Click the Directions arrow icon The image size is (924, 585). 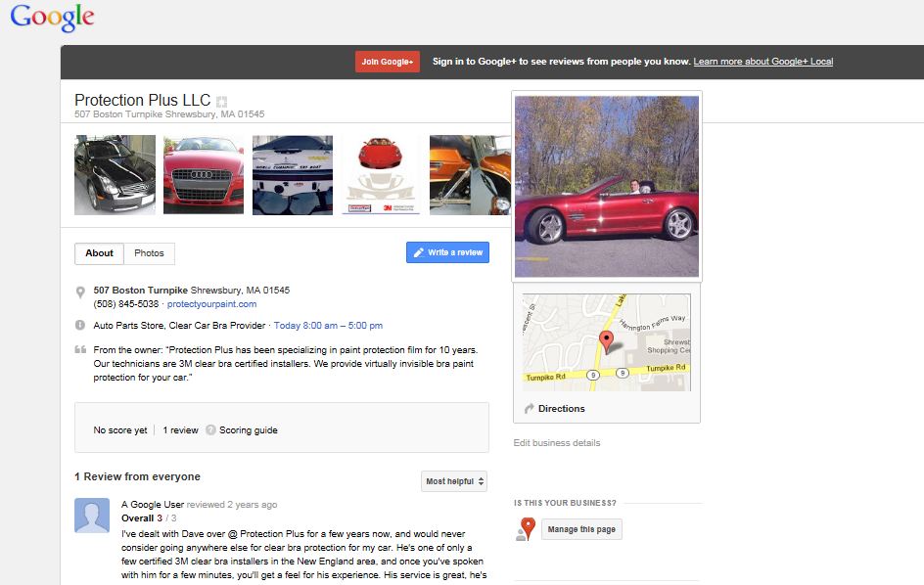(x=529, y=408)
